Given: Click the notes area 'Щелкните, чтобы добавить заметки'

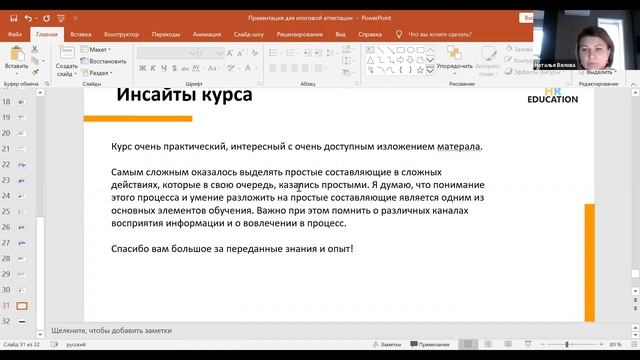Looking at the screenshot, I should click(111, 331).
